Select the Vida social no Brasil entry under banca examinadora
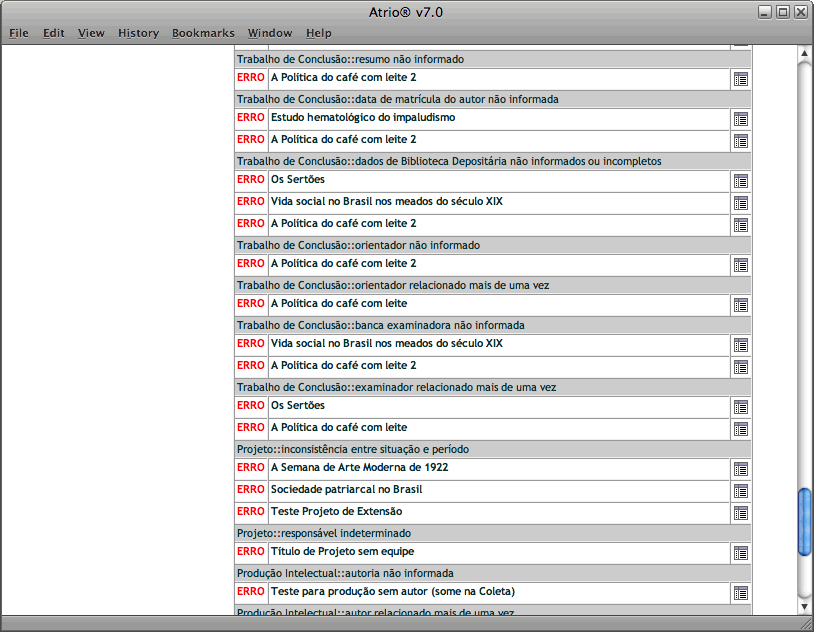 pos(386,343)
